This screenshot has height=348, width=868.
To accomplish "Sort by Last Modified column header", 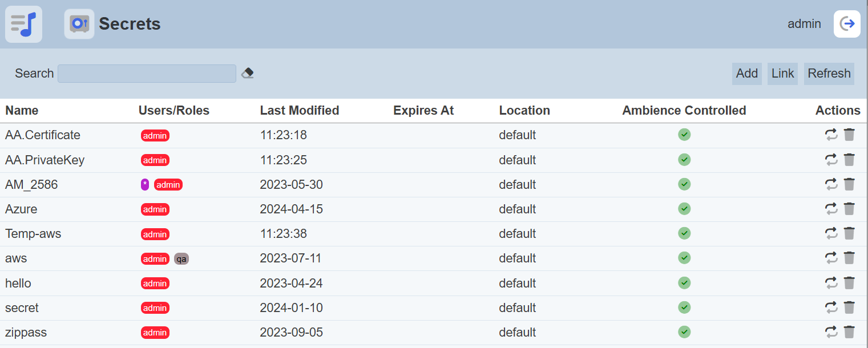I will (300, 111).
